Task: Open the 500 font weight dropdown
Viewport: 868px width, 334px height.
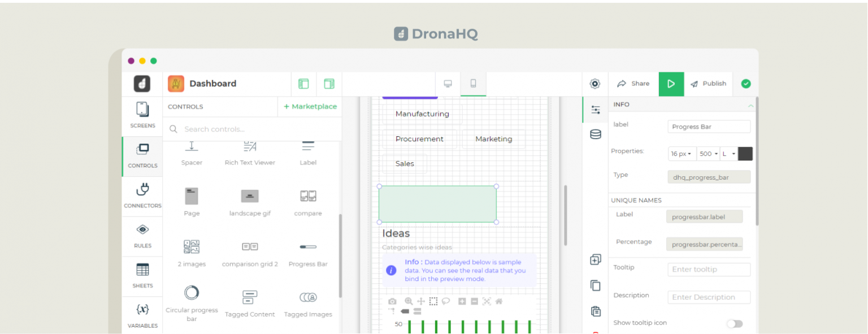Action: pyautogui.click(x=708, y=153)
